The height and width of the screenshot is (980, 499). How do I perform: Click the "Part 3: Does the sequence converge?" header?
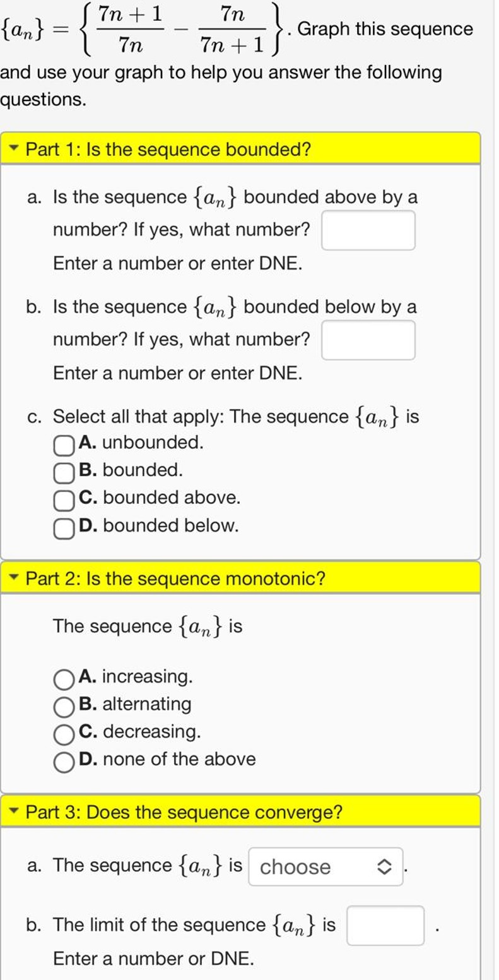coord(183,813)
